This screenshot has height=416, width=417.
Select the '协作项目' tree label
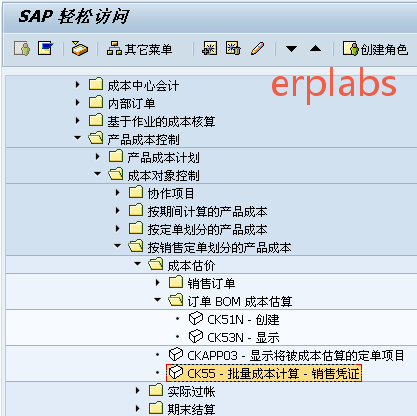pyautogui.click(x=171, y=194)
